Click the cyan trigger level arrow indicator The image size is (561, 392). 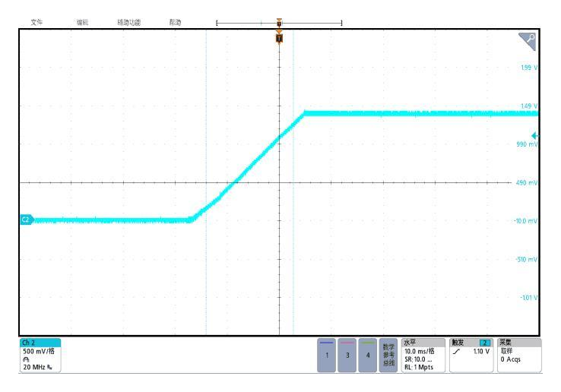535,136
